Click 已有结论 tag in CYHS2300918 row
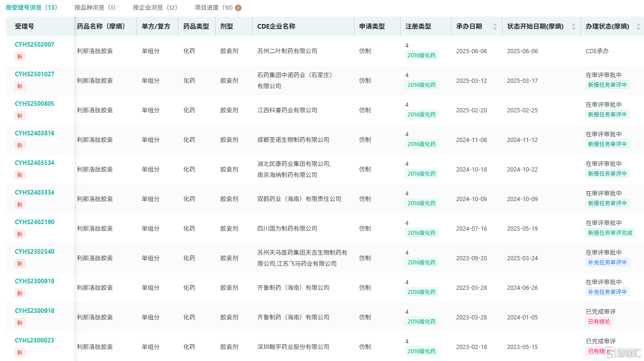Image resolution: width=644 pixels, height=361 pixels. (x=599, y=322)
